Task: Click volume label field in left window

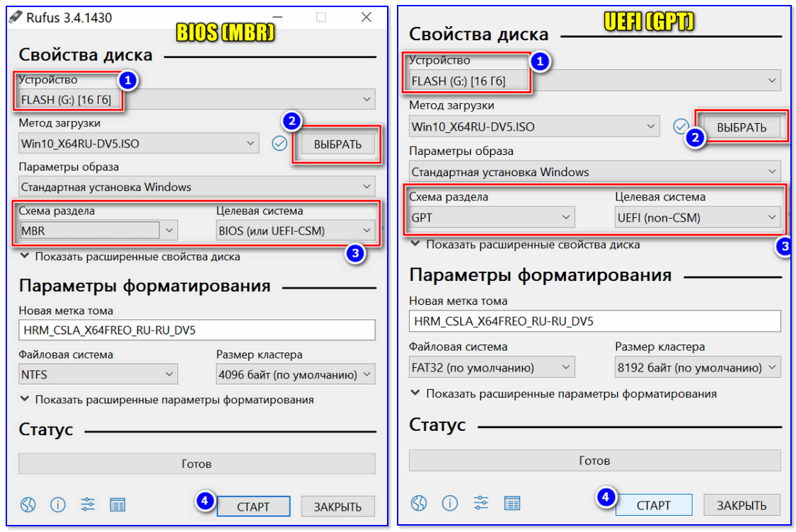Action: [197, 330]
